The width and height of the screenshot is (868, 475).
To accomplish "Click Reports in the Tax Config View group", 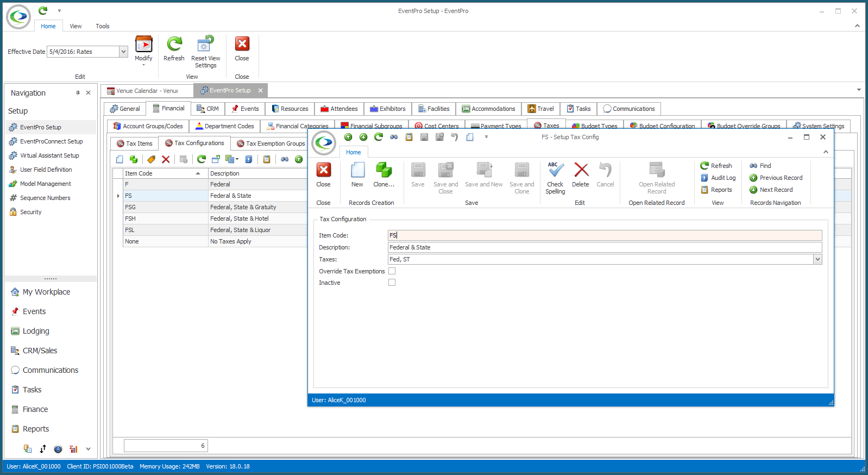I will click(x=716, y=190).
